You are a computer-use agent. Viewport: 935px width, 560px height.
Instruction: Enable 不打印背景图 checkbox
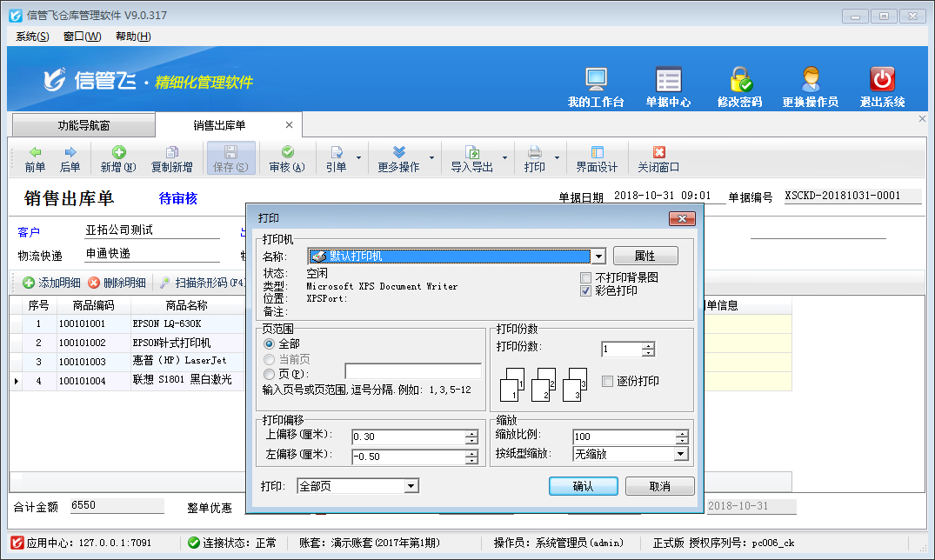coord(586,277)
